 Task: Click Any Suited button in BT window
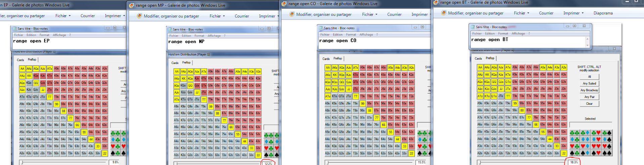pyautogui.click(x=589, y=84)
